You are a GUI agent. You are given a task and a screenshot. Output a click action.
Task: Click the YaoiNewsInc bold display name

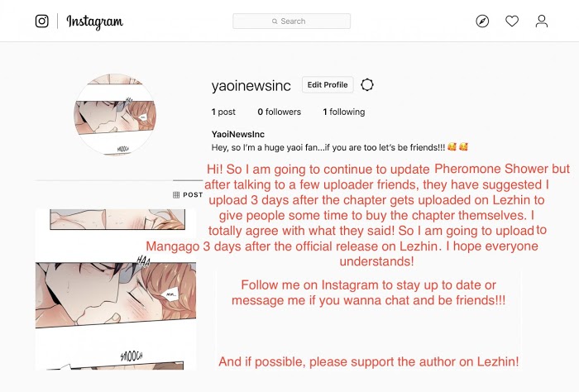[x=238, y=134]
